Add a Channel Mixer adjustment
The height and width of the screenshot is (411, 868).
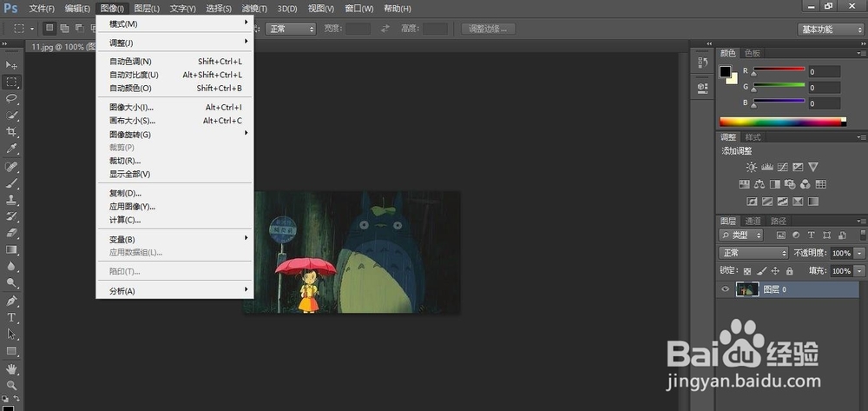pyautogui.click(x=806, y=184)
